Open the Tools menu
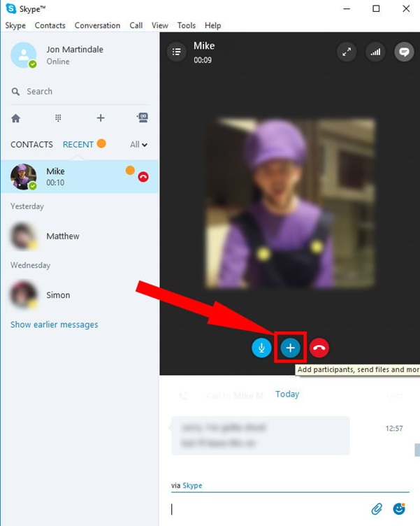 [x=187, y=25]
